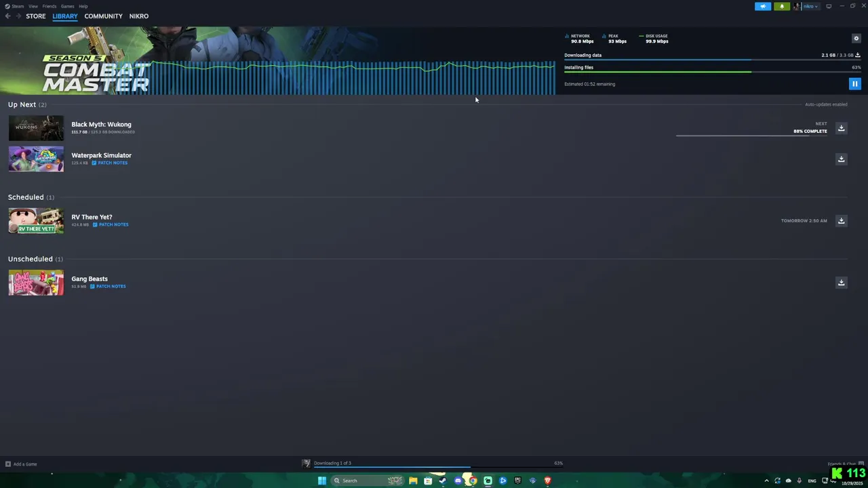Click Add a Game button

pyautogui.click(x=21, y=464)
